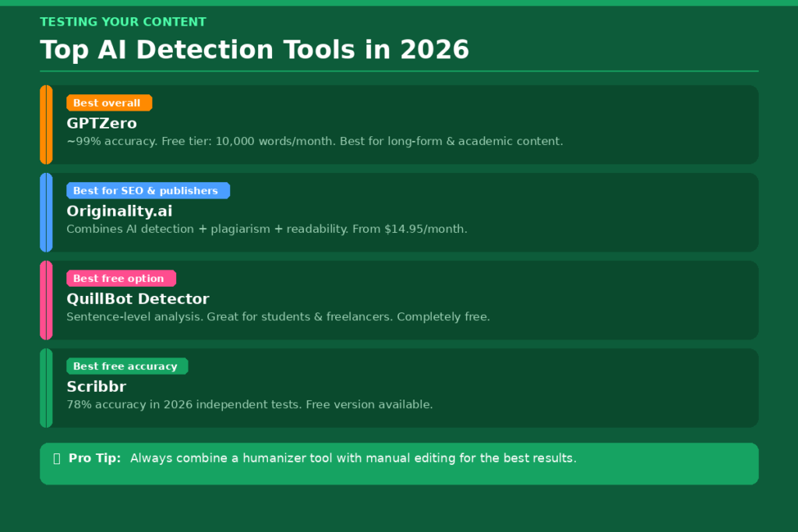Click the humanizer tool tip sentence
The width and height of the screenshot is (798, 532).
tap(353, 458)
